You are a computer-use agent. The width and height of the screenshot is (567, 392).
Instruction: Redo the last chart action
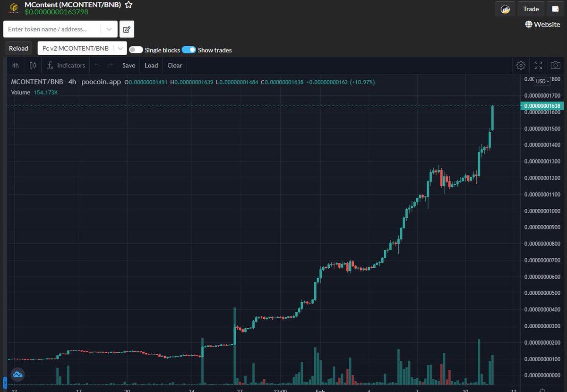point(110,65)
